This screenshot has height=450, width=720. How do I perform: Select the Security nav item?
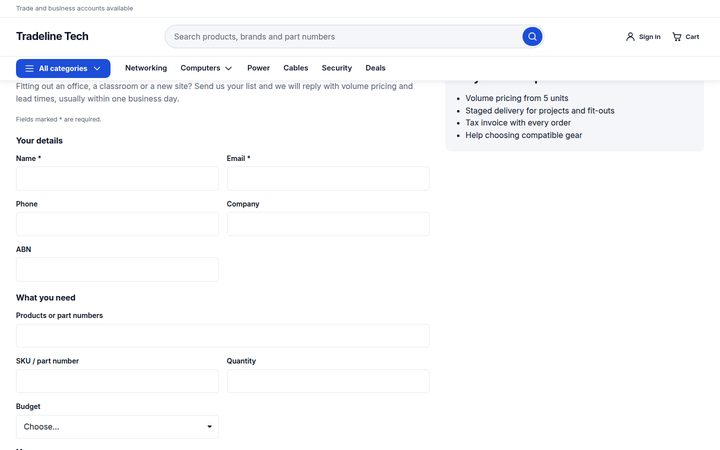coord(337,68)
